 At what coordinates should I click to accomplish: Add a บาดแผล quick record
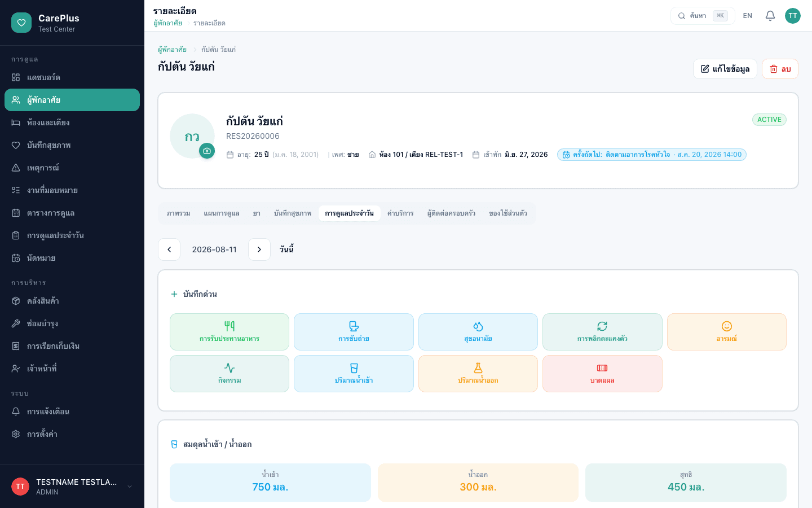tap(602, 374)
